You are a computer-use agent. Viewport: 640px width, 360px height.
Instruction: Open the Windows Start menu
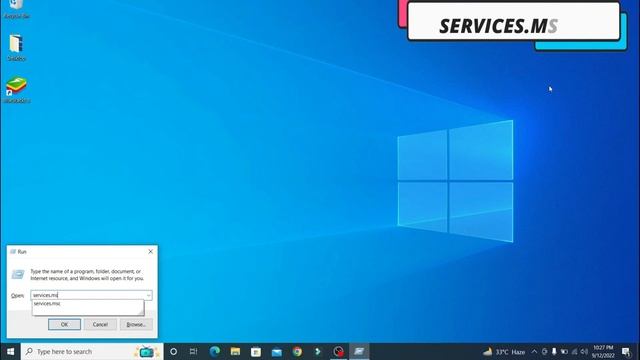point(11,351)
